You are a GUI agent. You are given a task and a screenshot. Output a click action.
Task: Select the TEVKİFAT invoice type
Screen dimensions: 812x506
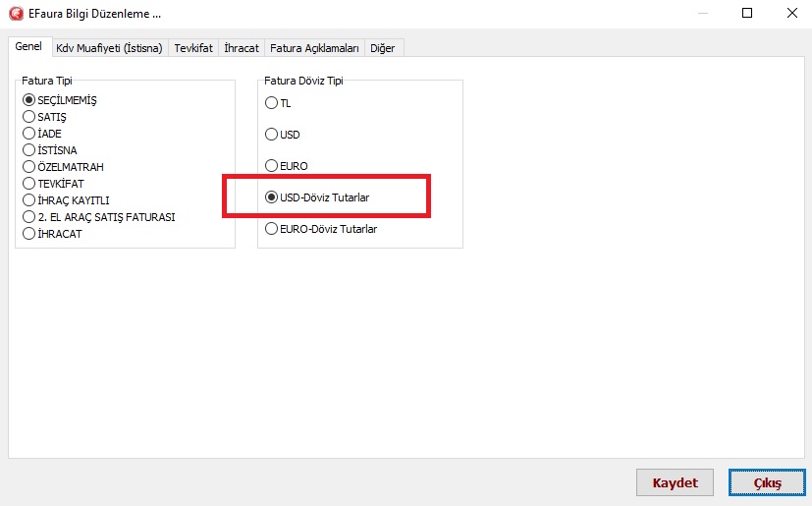[29, 184]
